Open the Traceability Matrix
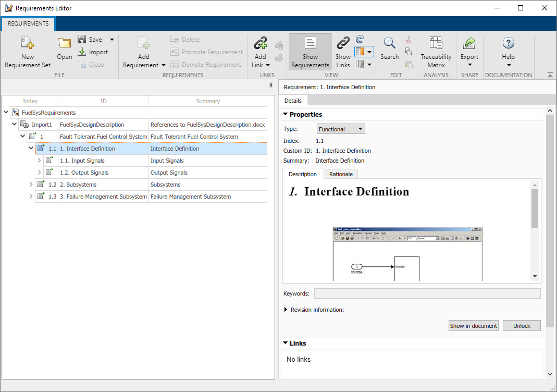Screen dimensions: 557x392 coord(436,44)
